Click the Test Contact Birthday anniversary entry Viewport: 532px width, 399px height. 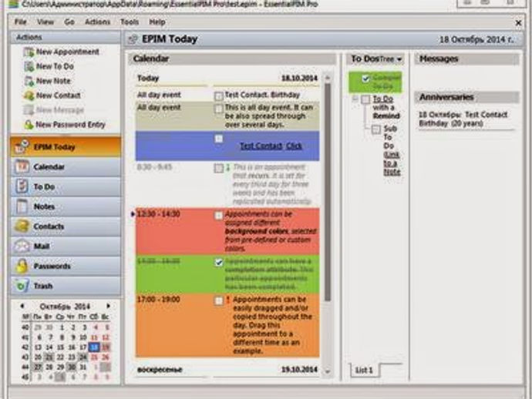pos(463,119)
